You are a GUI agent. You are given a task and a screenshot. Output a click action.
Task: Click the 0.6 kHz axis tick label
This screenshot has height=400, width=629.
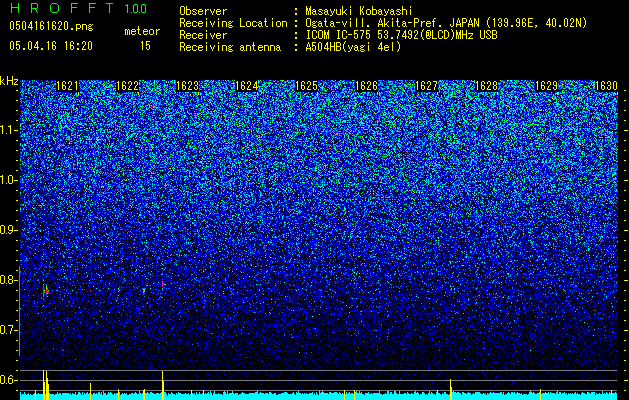point(8,380)
